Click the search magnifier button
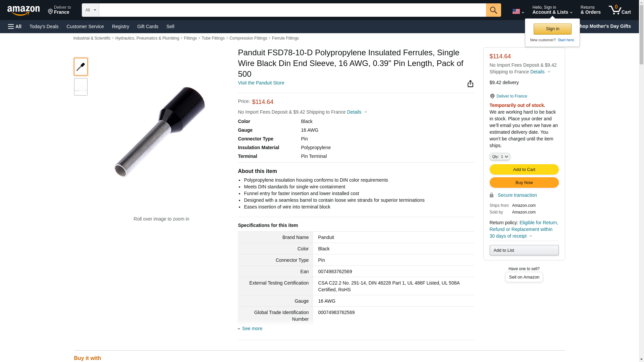Screen dimensions: 644x362 493,10
